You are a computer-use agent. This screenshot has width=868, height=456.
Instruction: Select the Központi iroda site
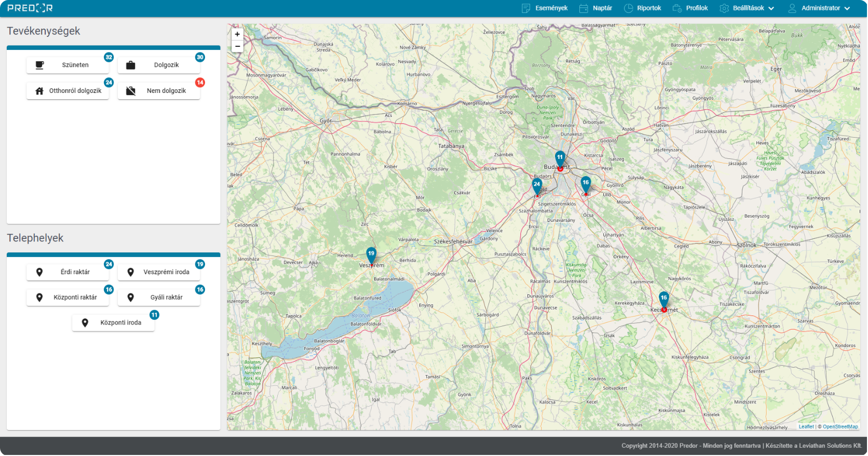[x=113, y=323]
